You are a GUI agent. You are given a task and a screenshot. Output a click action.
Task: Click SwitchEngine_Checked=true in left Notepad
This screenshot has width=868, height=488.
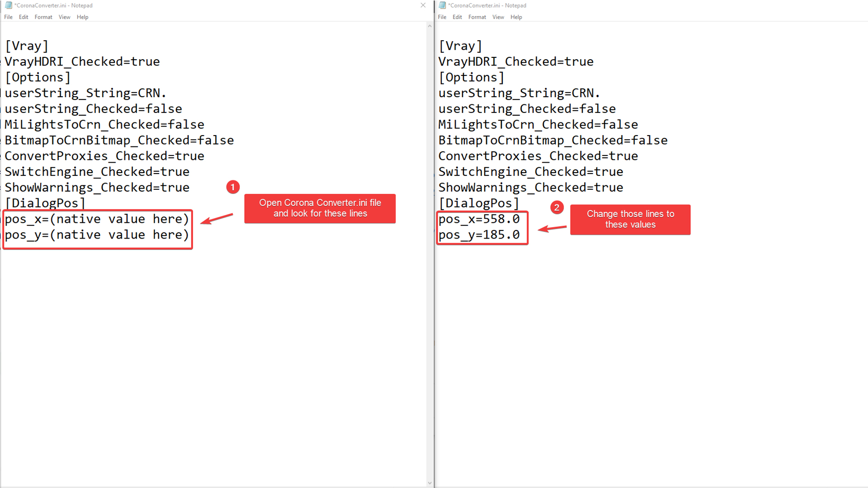[97, 172]
